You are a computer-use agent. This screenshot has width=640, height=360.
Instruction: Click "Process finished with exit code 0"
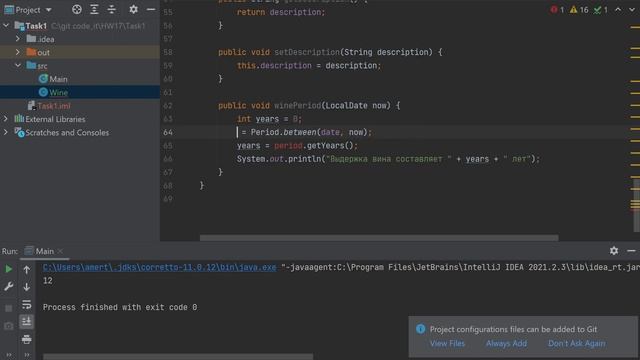coord(120,307)
